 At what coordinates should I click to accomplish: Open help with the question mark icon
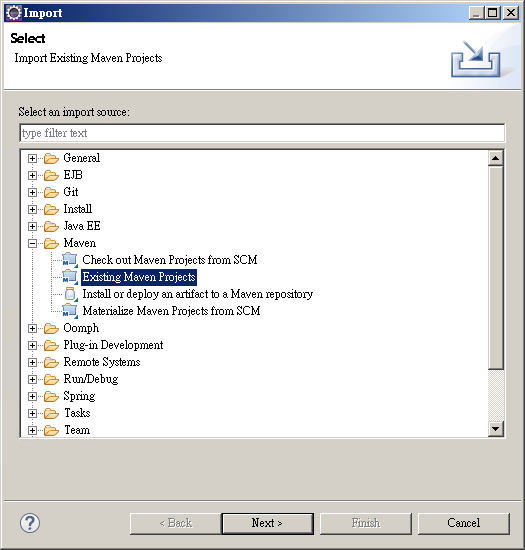click(30, 523)
